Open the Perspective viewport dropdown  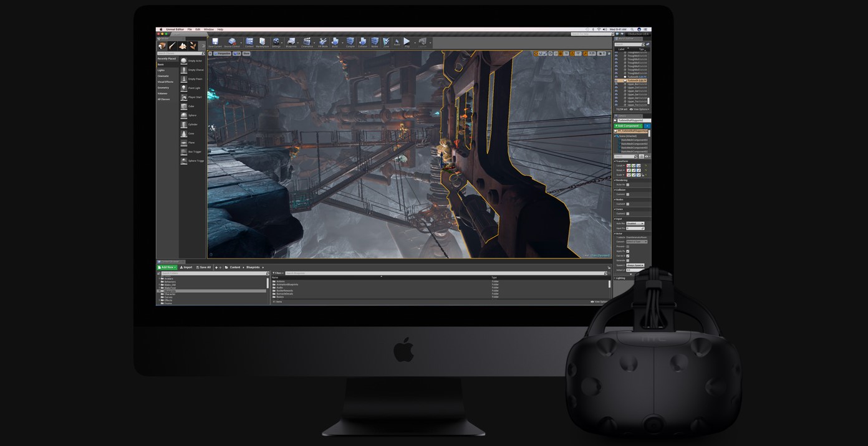tap(223, 54)
